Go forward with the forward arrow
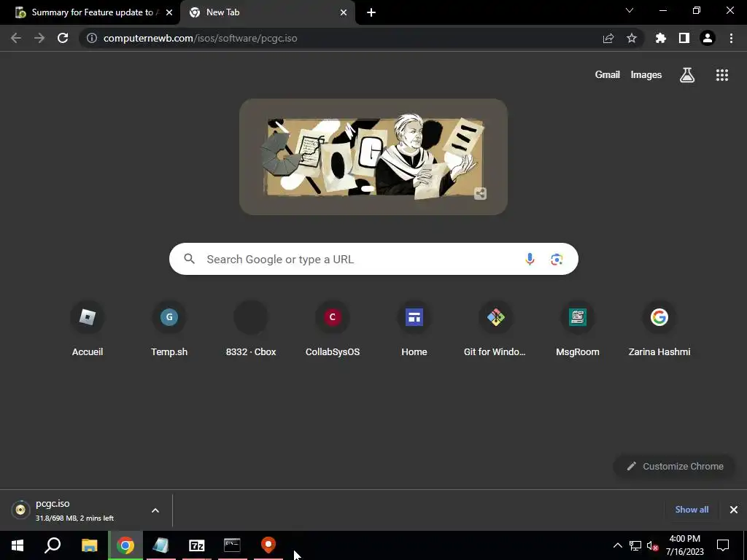This screenshot has width=747, height=560. click(x=39, y=38)
